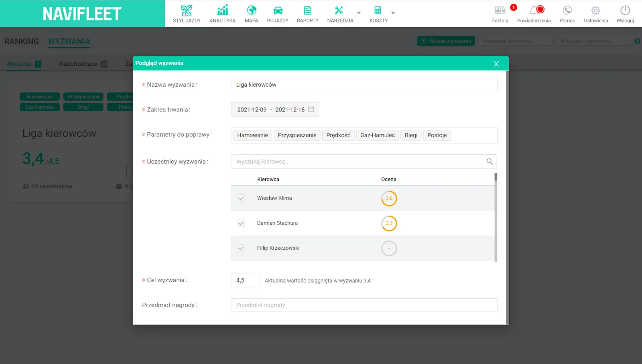This screenshot has height=364, width=642.
Task: Switch to the RANKING tab
Action: coord(22,41)
